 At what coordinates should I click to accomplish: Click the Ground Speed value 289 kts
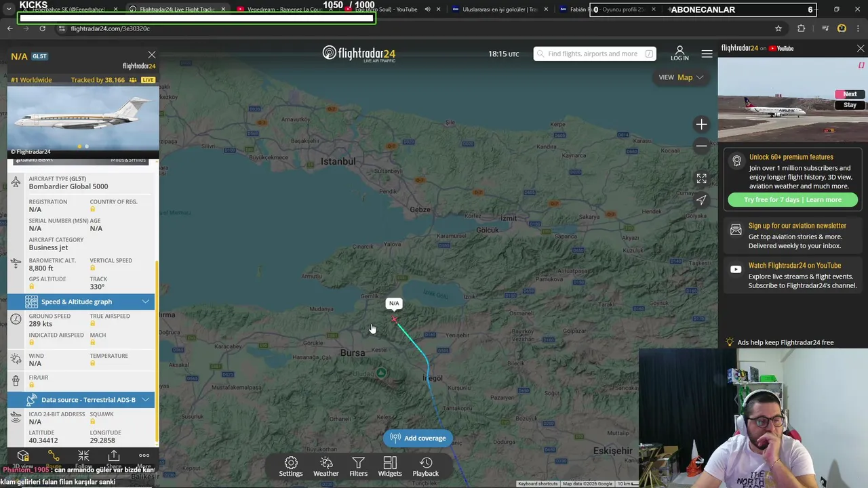click(x=40, y=324)
